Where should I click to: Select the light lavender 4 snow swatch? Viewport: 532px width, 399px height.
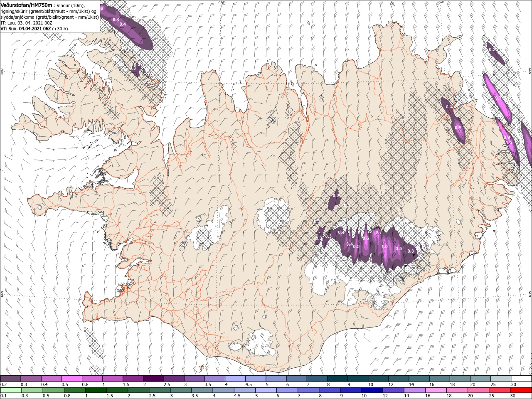click(235, 379)
